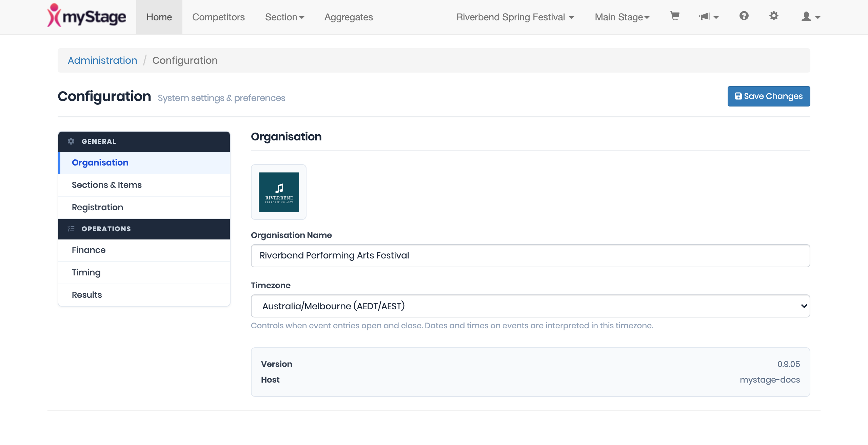Click the Organisation Name input field
This screenshot has height=445, width=868.
click(530, 256)
